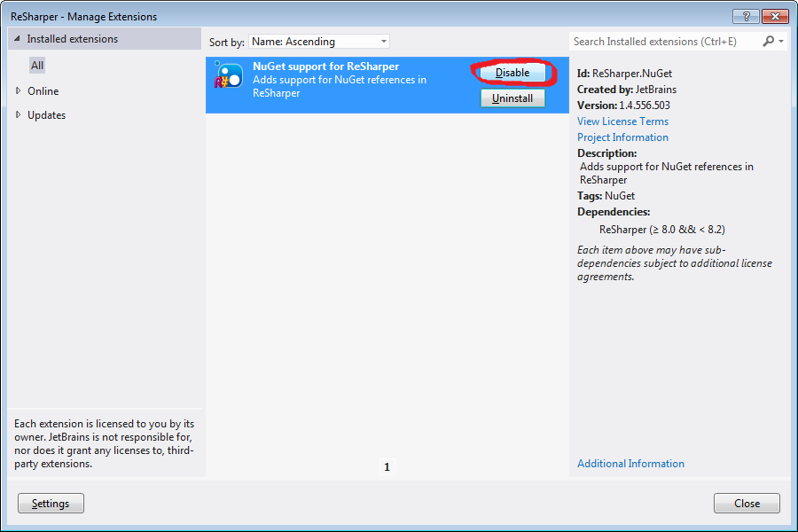Viewport: 798px width, 532px height.
Task: Open View License Terms link
Action: coord(622,121)
